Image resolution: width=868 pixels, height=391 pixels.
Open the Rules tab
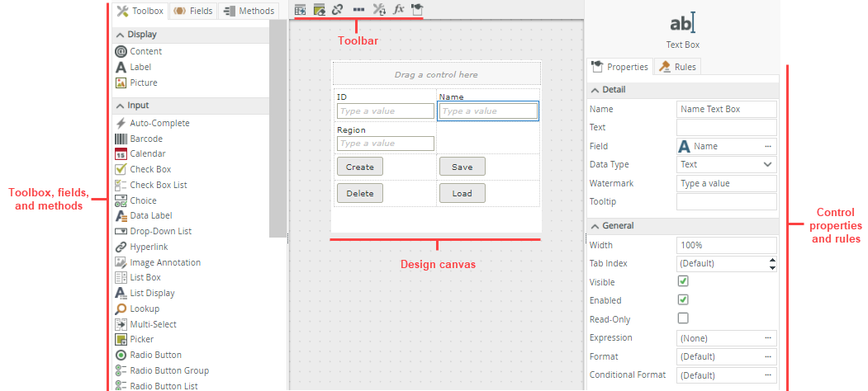click(677, 67)
